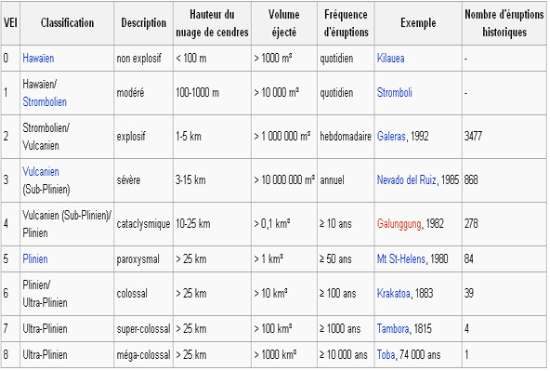Follow the Krakatoa link
The width and height of the screenshot is (550, 371).
pyautogui.click(x=394, y=294)
